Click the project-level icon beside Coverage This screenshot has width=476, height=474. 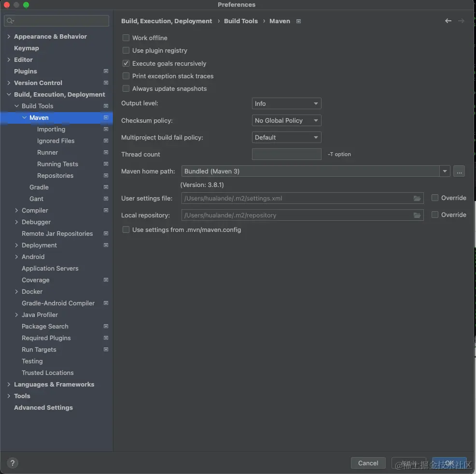(106, 280)
